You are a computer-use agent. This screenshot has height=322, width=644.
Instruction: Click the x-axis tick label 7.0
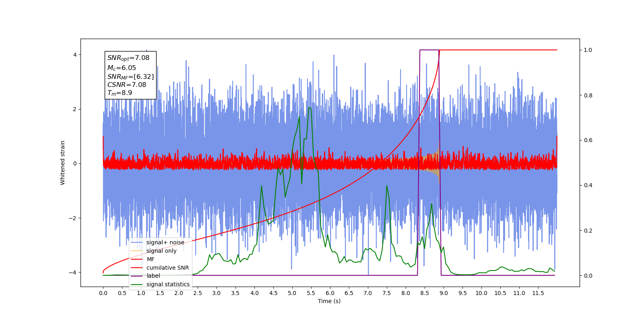pyautogui.click(x=368, y=293)
